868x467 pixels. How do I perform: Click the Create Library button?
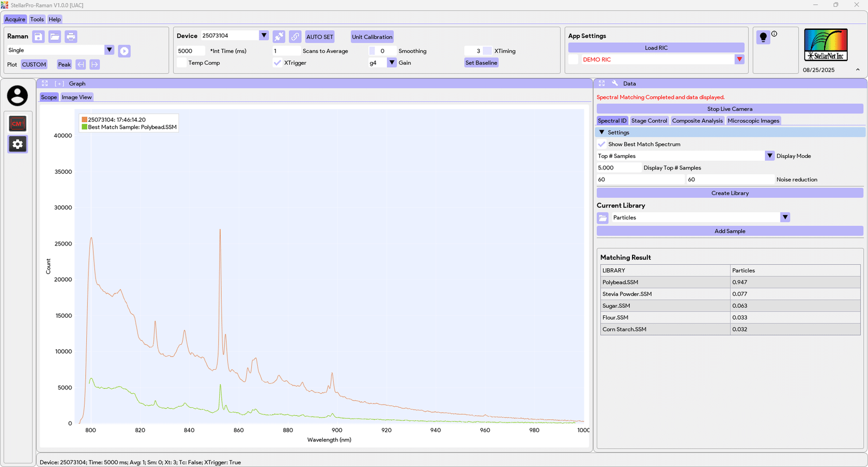(x=730, y=193)
